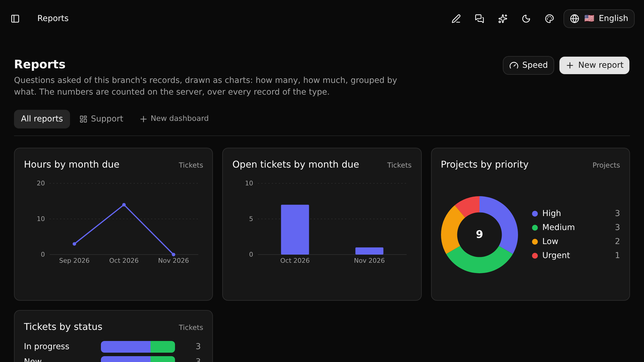Viewport: 644px width, 362px height.
Task: Switch to the Support dashboard tab
Action: click(x=101, y=119)
